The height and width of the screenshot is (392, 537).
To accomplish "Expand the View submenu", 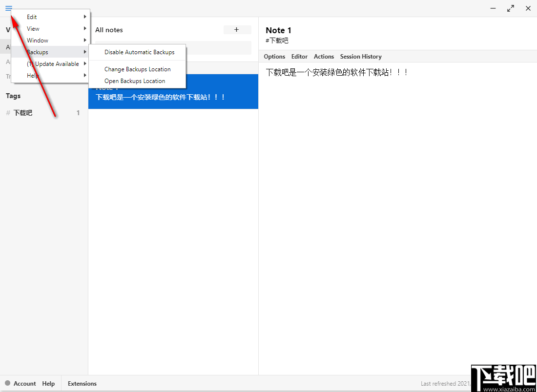I will 33,28.
